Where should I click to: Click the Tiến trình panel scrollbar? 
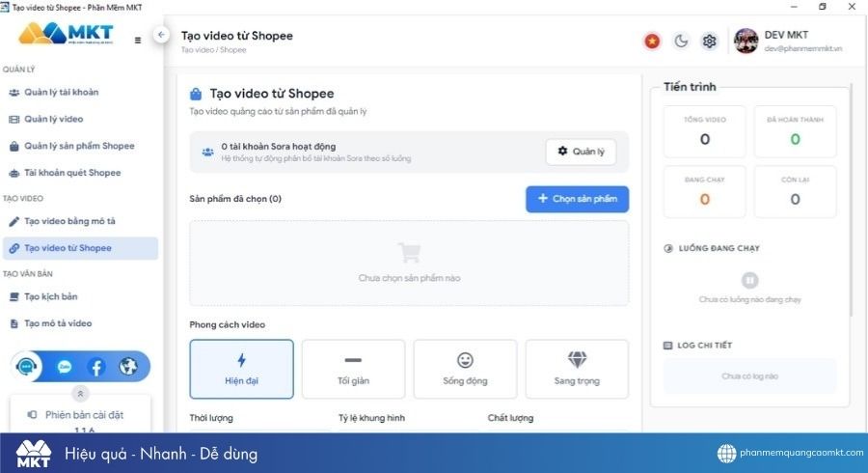click(x=852, y=200)
